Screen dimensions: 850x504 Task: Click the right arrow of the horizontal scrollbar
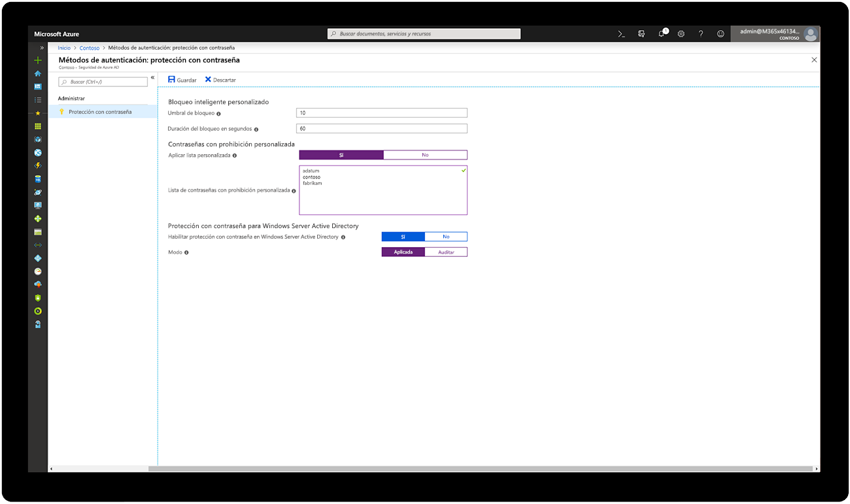tap(817, 469)
